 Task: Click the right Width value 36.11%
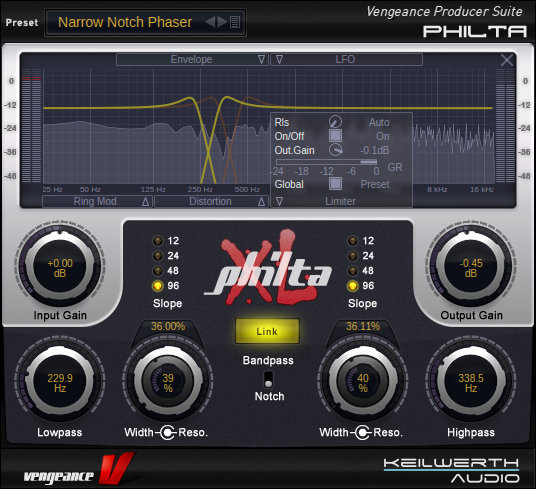(x=363, y=326)
